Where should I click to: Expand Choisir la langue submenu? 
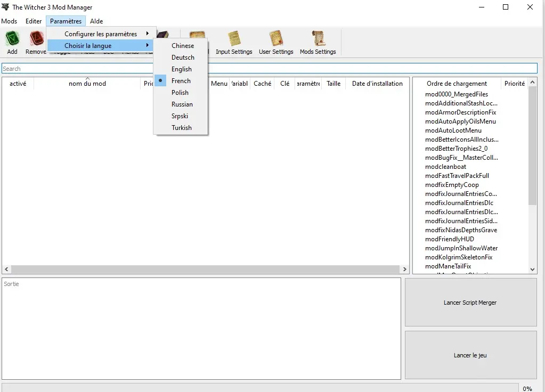[101, 45]
